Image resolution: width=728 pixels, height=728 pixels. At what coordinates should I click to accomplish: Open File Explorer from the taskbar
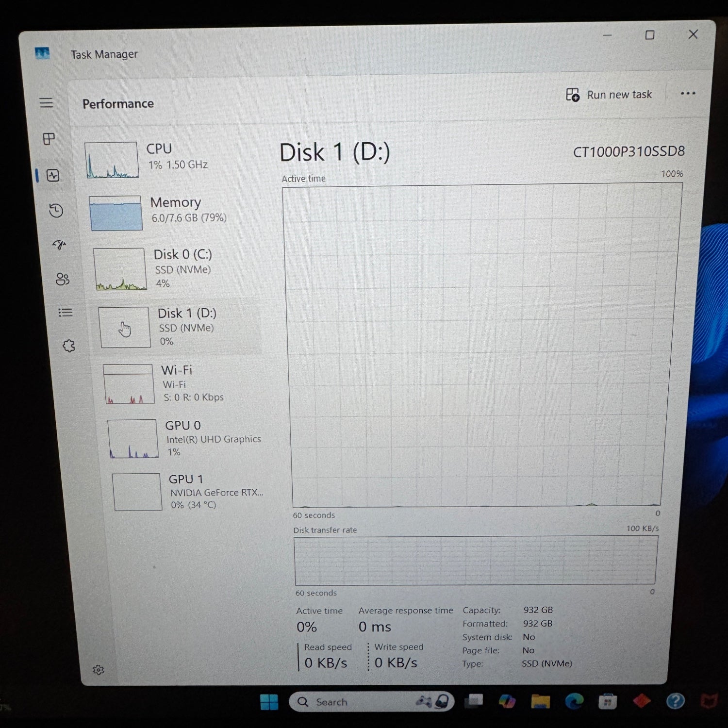(540, 701)
